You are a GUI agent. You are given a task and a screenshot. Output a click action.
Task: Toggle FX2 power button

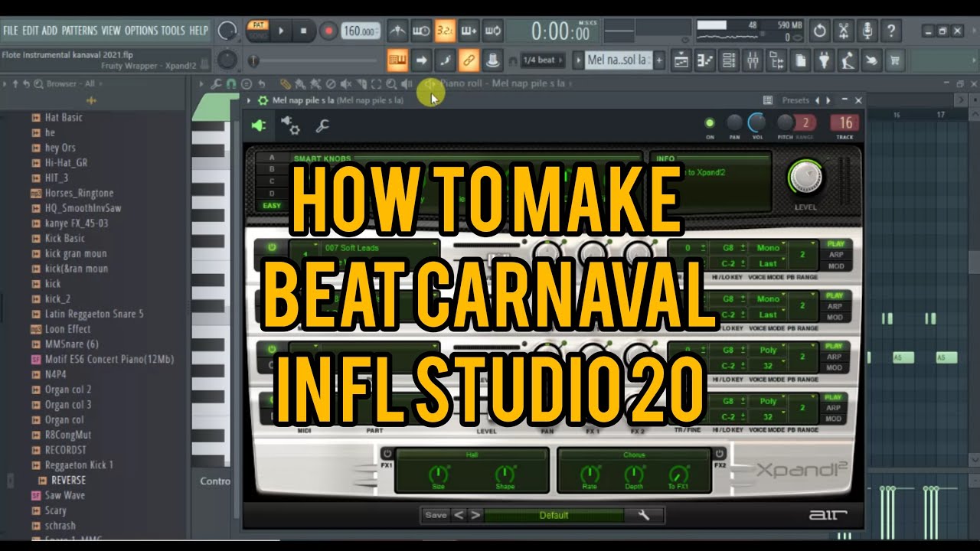[720, 452]
